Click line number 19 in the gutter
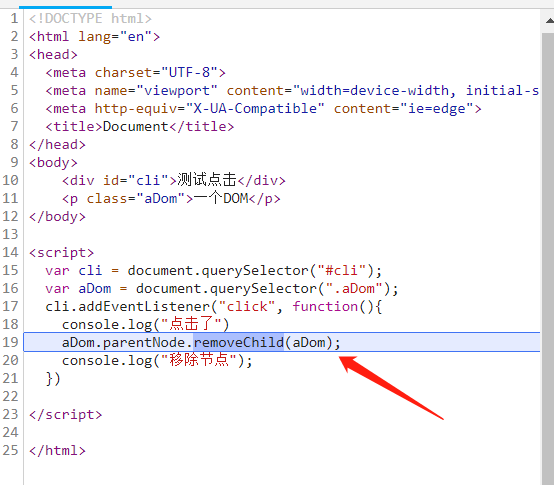Screen dimensions: 554x485 [10, 342]
